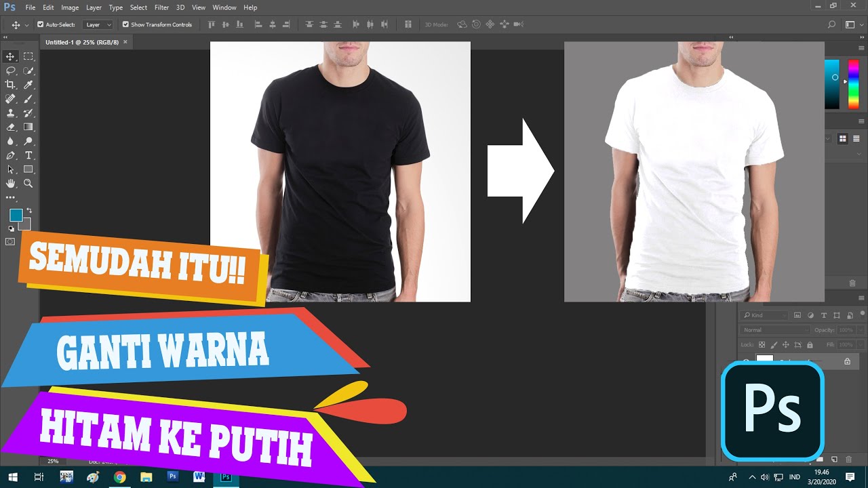Open the Window menu
The image size is (868, 488).
pos(224,7)
